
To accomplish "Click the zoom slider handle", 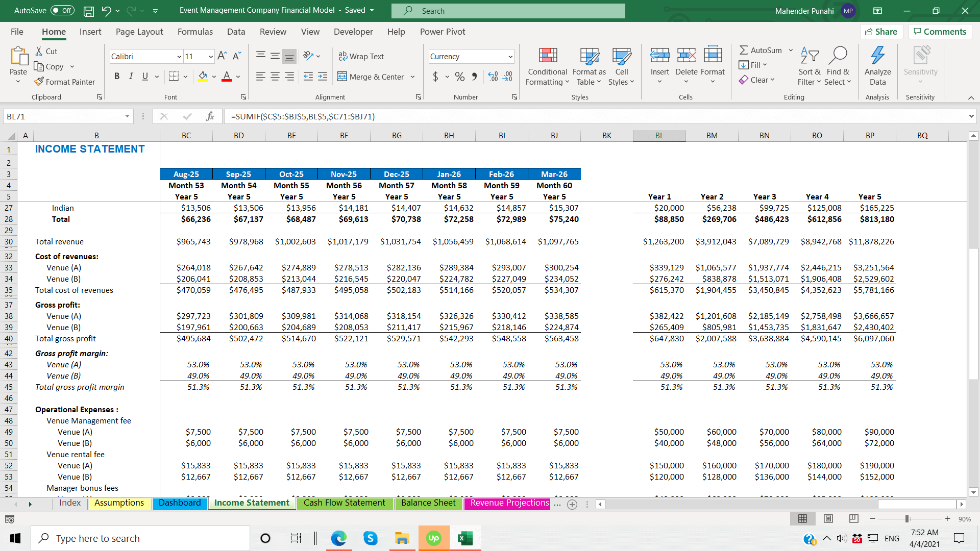I will click(x=907, y=519).
